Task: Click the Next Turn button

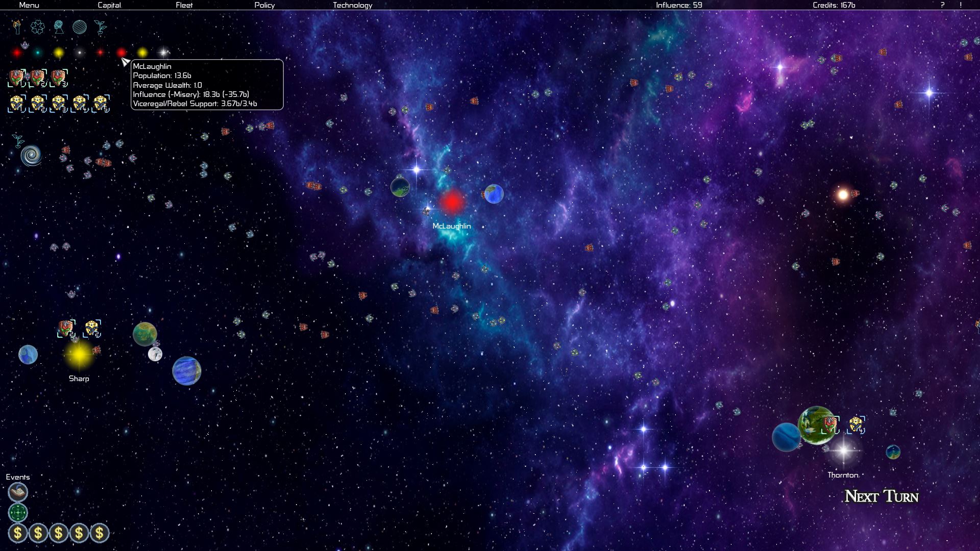Action: (x=881, y=496)
